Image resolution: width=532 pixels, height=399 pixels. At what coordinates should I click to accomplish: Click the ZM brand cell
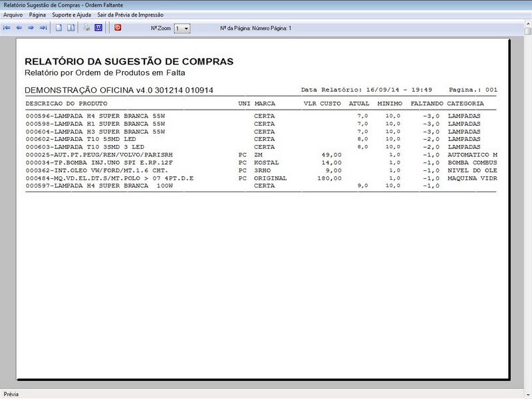(x=258, y=155)
